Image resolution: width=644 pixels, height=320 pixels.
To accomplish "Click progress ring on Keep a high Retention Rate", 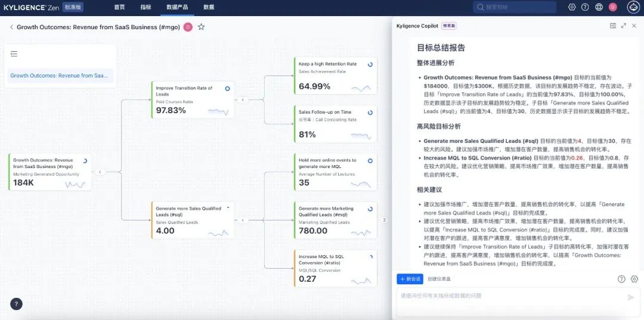I will [x=370, y=64].
